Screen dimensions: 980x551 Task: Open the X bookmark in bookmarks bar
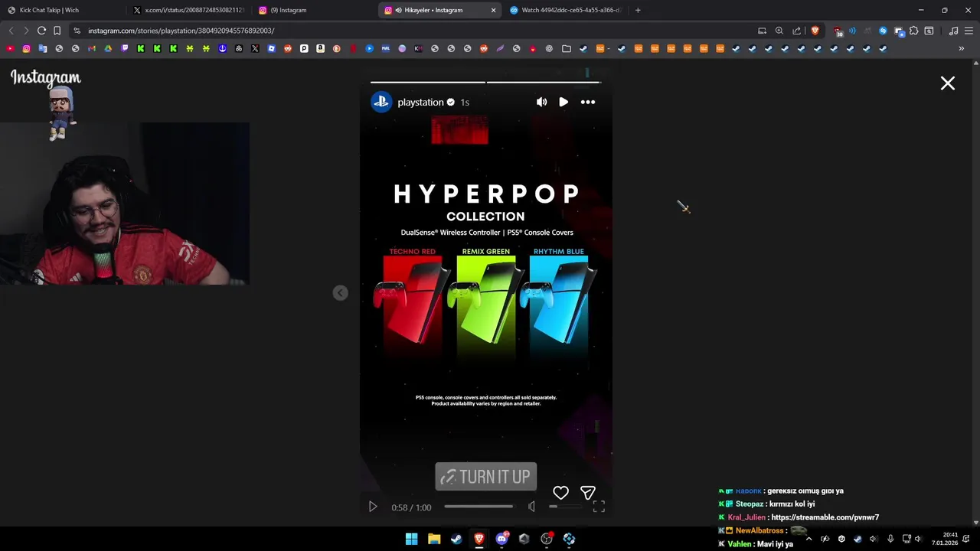(x=255, y=48)
